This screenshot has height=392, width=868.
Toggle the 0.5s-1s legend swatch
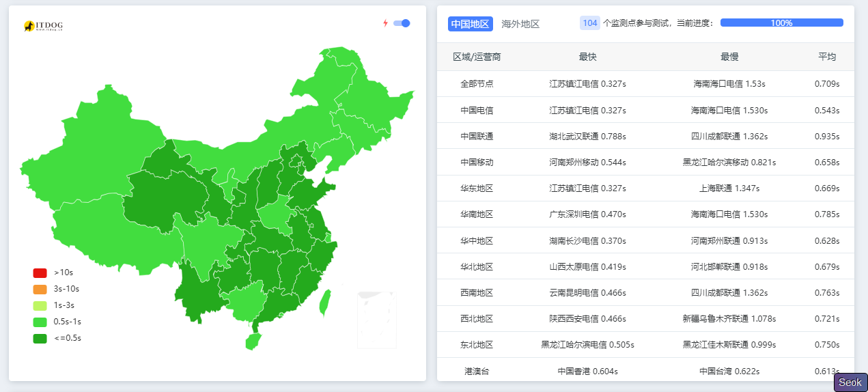40,322
